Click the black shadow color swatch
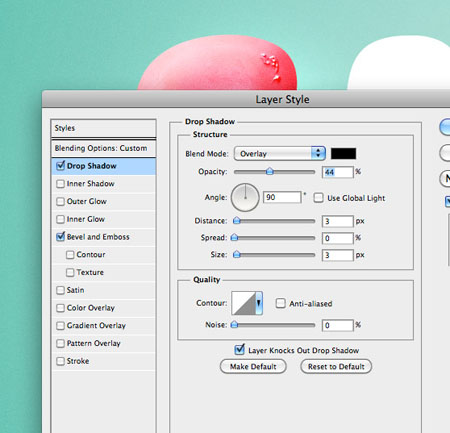Viewport: 450px width, 433px height. coord(343,153)
